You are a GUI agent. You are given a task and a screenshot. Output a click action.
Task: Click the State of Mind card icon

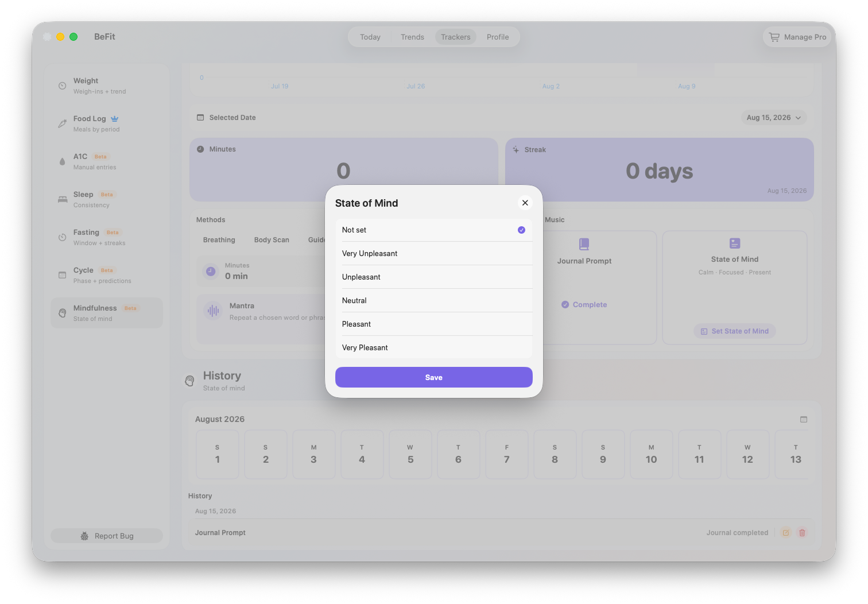[x=735, y=243]
